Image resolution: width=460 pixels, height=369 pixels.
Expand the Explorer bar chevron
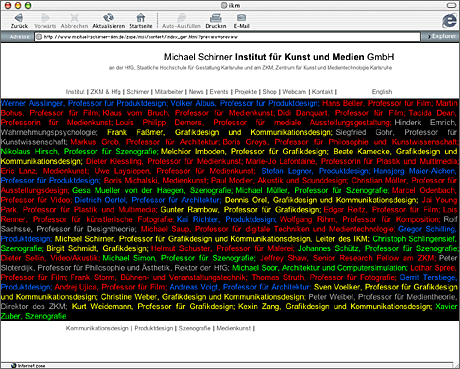tap(429, 36)
